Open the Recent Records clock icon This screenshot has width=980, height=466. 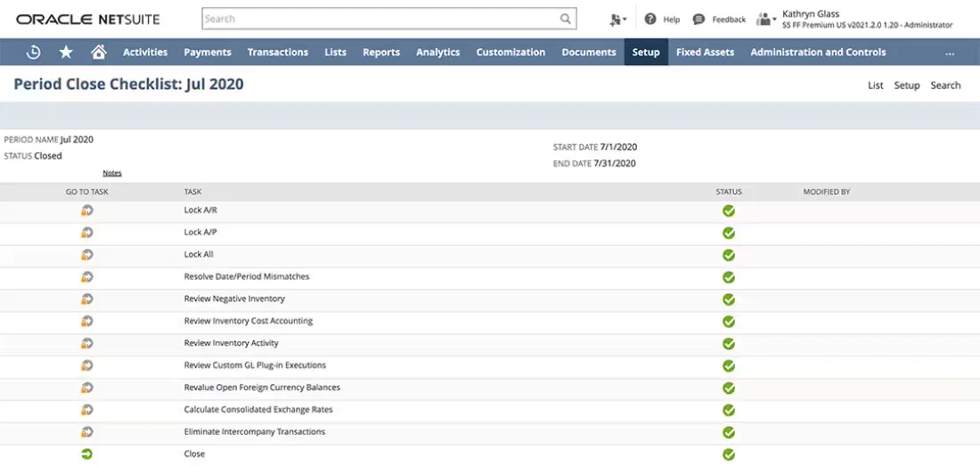(x=33, y=53)
